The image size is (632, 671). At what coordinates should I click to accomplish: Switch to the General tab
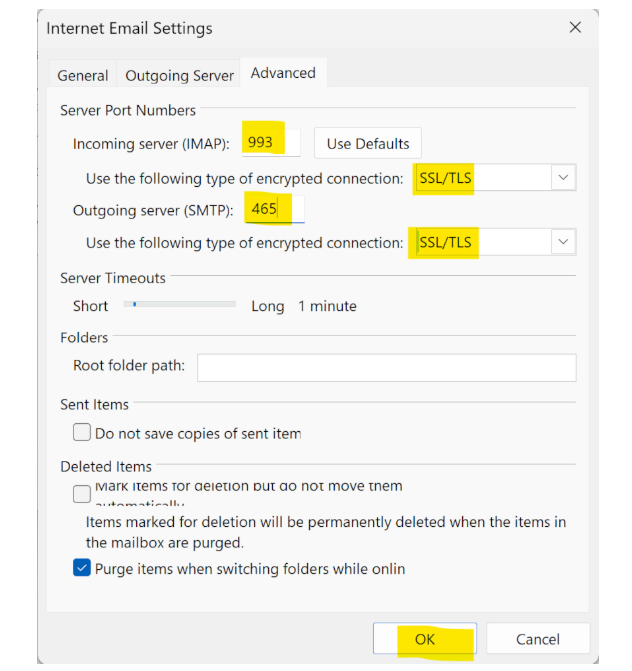(x=82, y=75)
